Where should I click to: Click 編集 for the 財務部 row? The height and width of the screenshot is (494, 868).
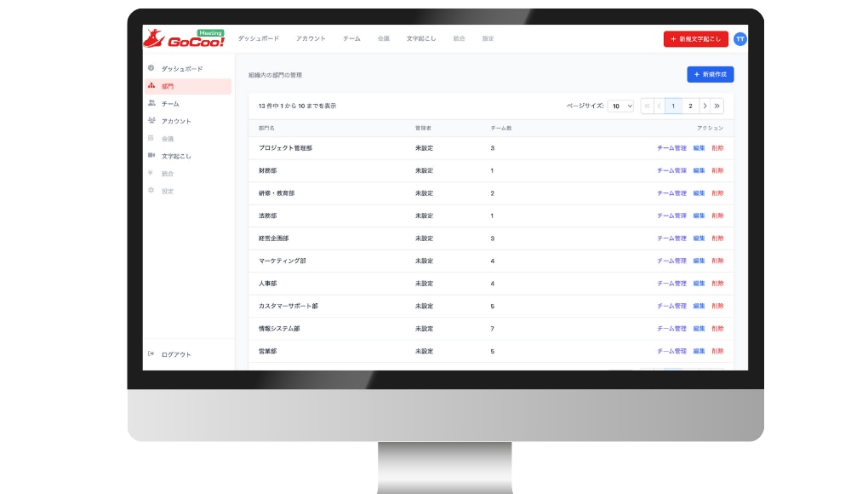(699, 171)
